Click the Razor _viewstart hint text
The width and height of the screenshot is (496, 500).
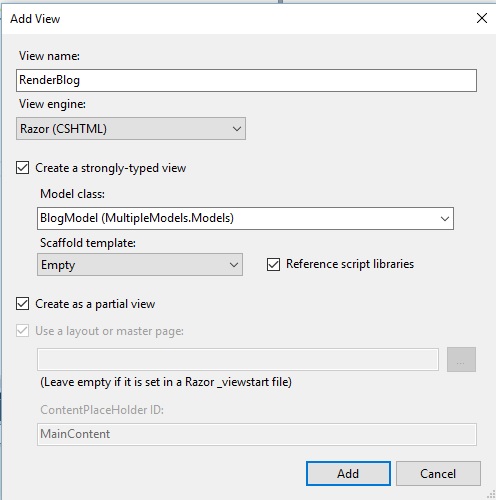click(166, 382)
